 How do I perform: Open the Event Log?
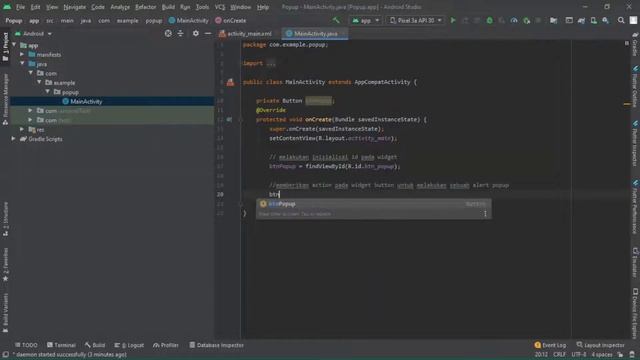550,345
